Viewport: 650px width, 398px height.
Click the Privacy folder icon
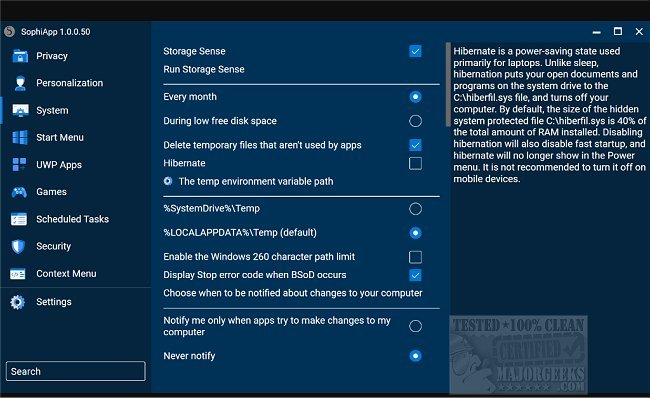click(x=20, y=56)
